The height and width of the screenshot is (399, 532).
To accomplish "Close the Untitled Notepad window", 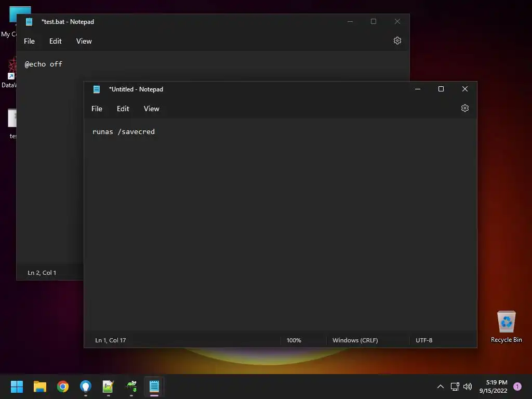I will (465, 89).
